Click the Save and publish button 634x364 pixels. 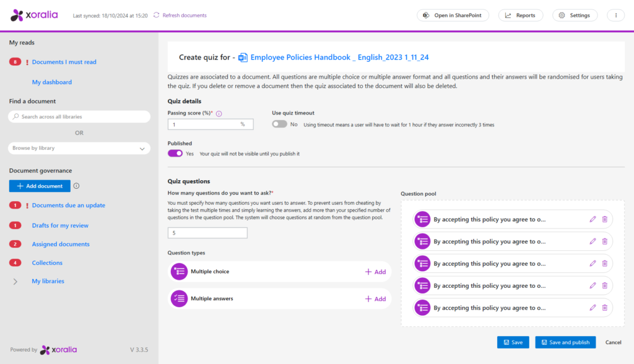(x=565, y=342)
